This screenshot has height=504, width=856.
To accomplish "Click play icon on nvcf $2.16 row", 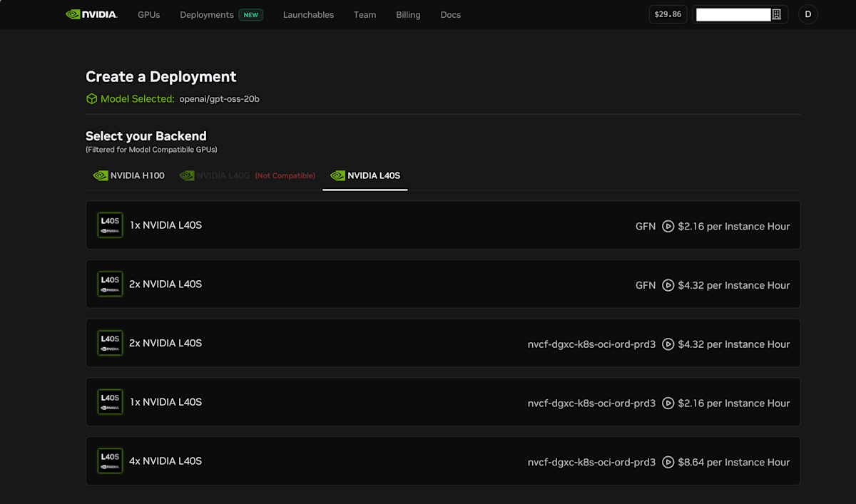I will pyautogui.click(x=668, y=403).
